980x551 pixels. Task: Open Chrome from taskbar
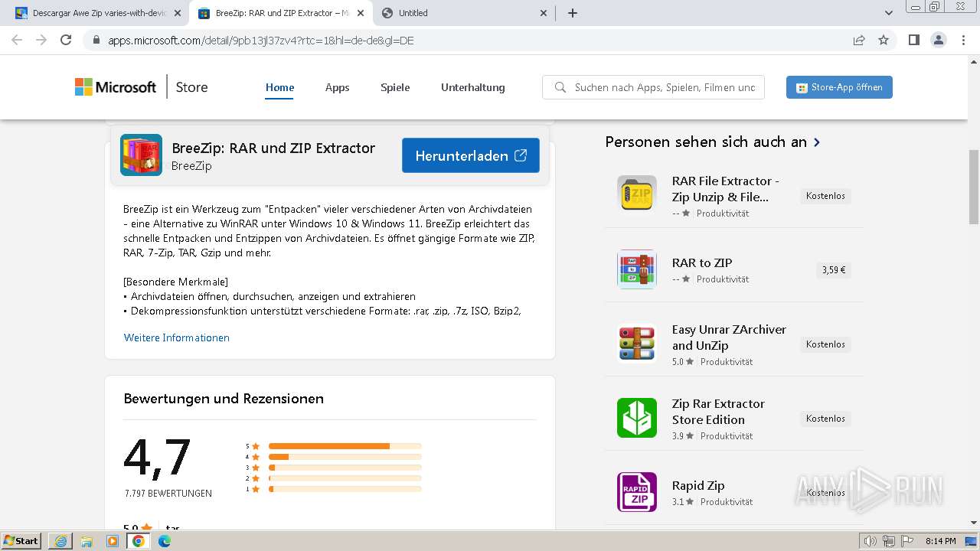139,541
